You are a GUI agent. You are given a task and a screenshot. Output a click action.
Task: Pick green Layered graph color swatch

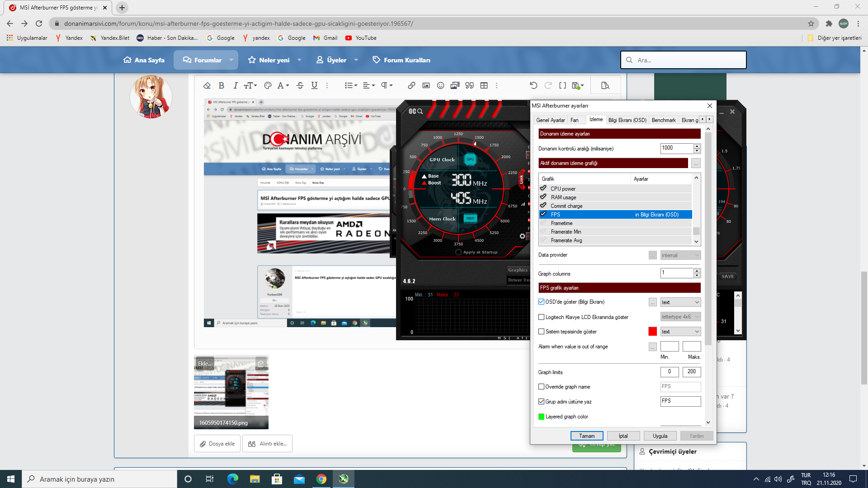(541, 417)
